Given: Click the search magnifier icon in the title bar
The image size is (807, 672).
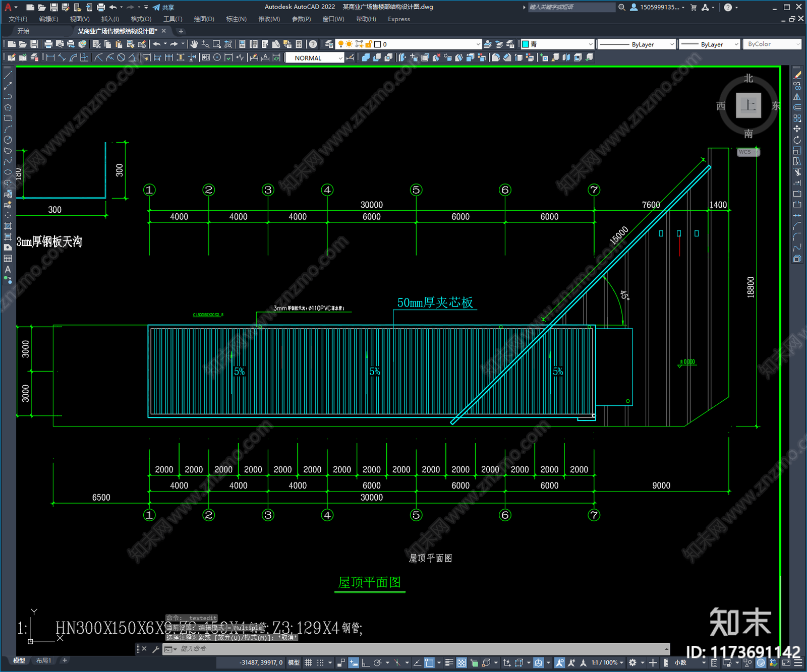Looking at the screenshot, I should pyautogui.click(x=622, y=8).
